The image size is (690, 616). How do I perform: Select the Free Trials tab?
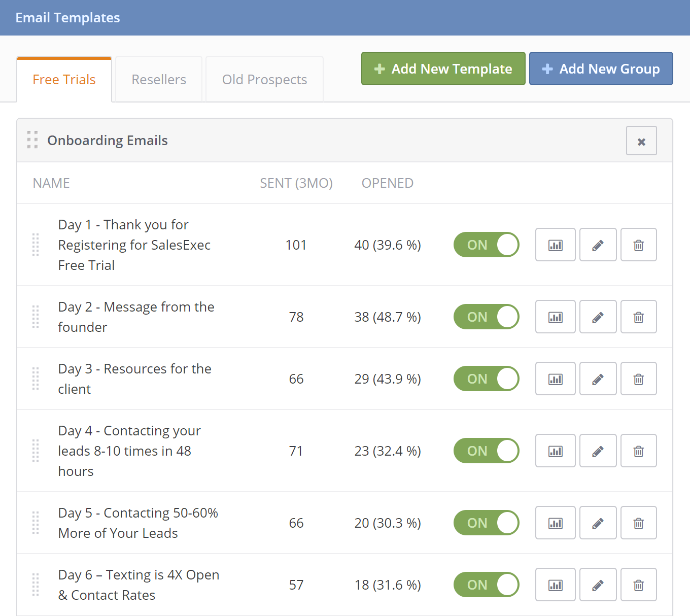tap(64, 79)
